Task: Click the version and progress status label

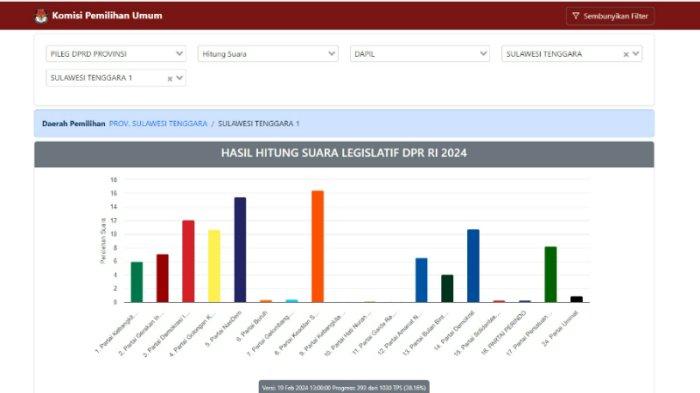Action: tap(344, 387)
